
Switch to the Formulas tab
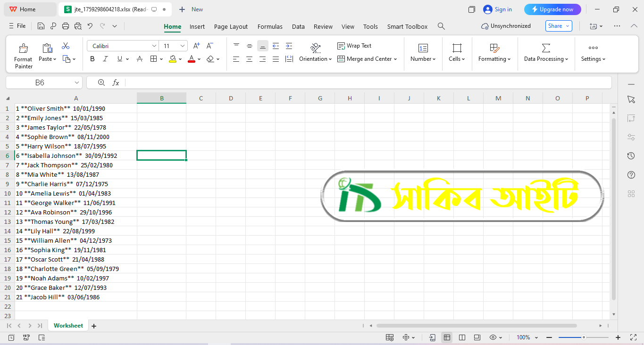[x=270, y=27]
